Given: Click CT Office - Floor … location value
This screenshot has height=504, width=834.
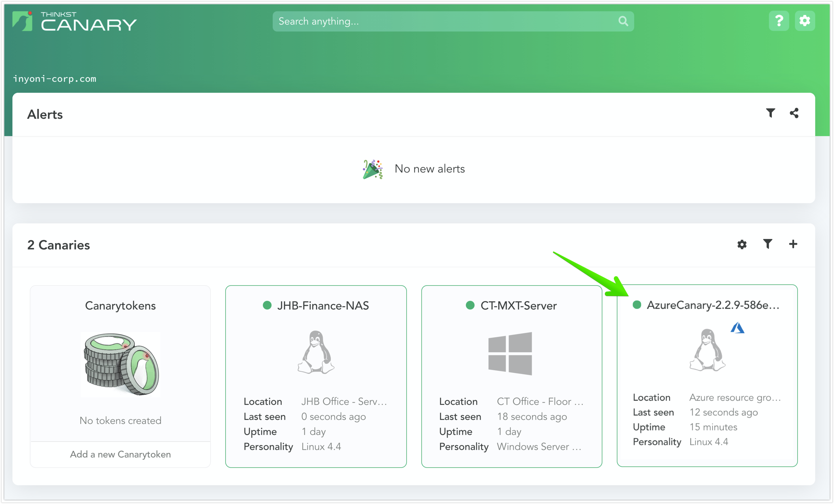Looking at the screenshot, I should click(x=540, y=402).
